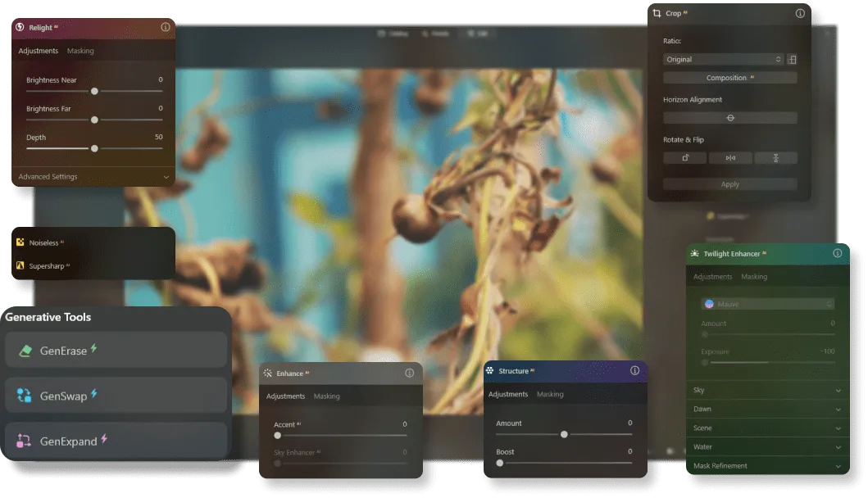868x498 pixels.
Task: Open the Masking tab in Enhance panel
Action: click(327, 396)
